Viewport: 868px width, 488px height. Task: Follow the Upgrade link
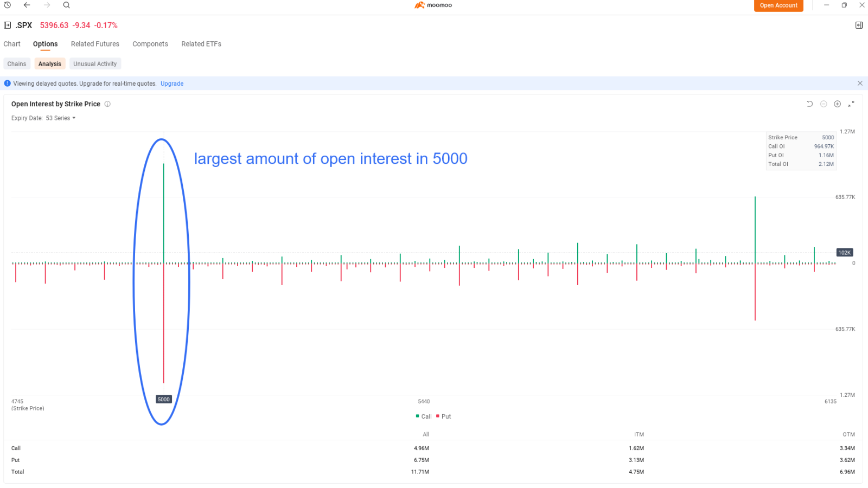172,84
